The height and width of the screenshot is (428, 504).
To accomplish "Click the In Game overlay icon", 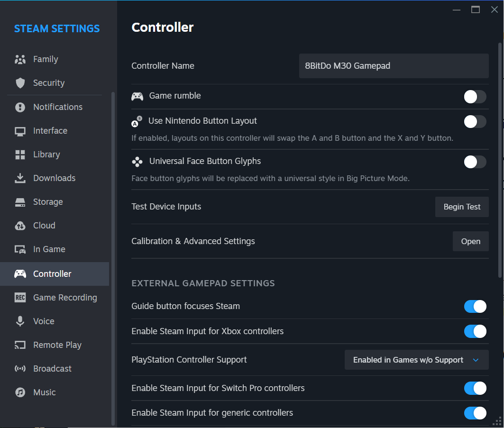I will point(20,250).
